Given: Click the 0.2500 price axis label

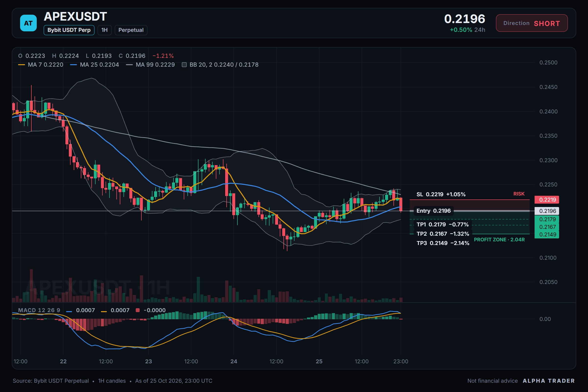Looking at the screenshot, I should tap(548, 62).
